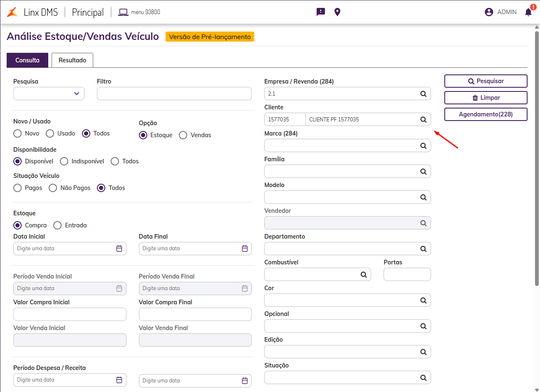Click the location pin icon in header
Viewport: 540px width, 392px height.
(337, 12)
